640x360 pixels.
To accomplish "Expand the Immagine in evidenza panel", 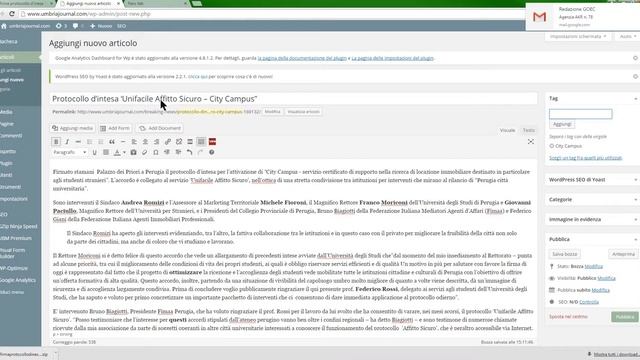I will (x=635, y=220).
